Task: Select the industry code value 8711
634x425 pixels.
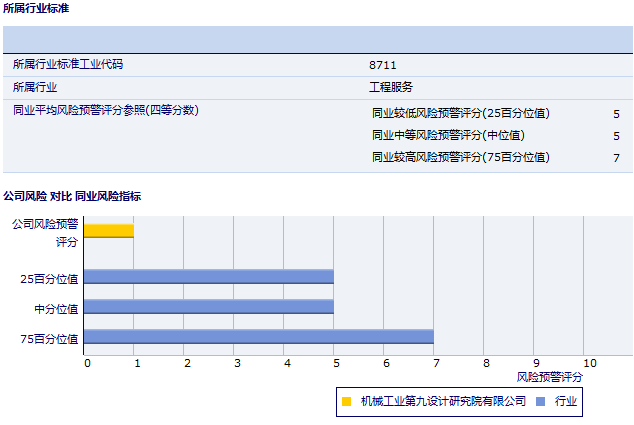Action: (383, 65)
